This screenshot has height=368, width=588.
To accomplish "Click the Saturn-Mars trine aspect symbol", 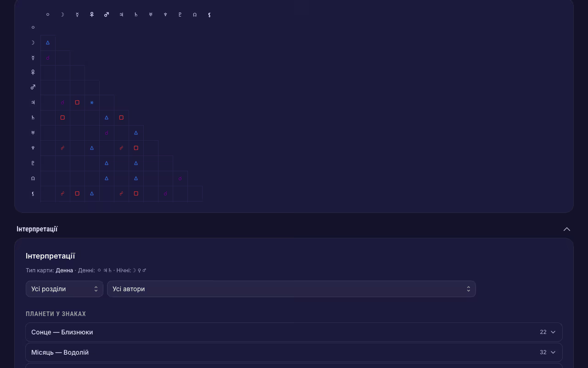I will tap(107, 118).
